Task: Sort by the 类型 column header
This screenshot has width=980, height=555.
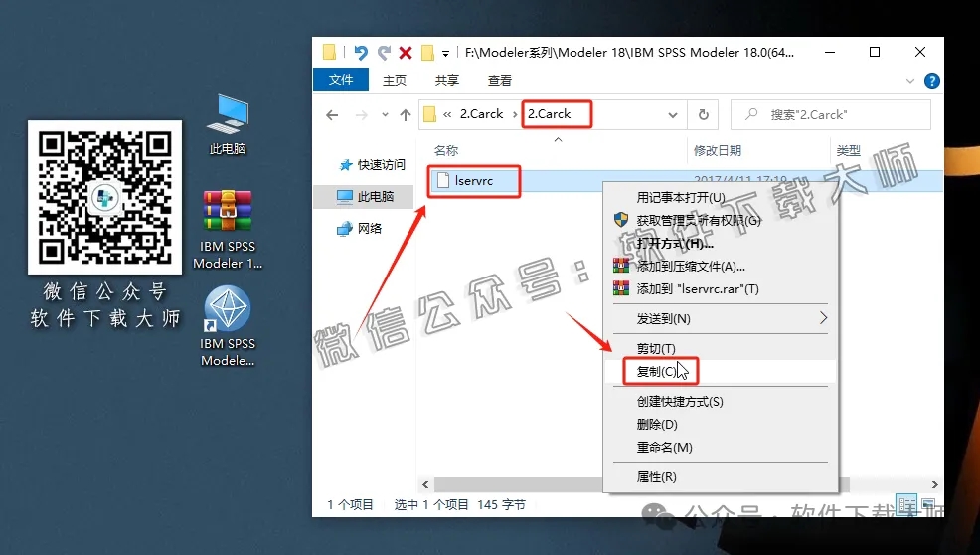Action: [x=849, y=151]
